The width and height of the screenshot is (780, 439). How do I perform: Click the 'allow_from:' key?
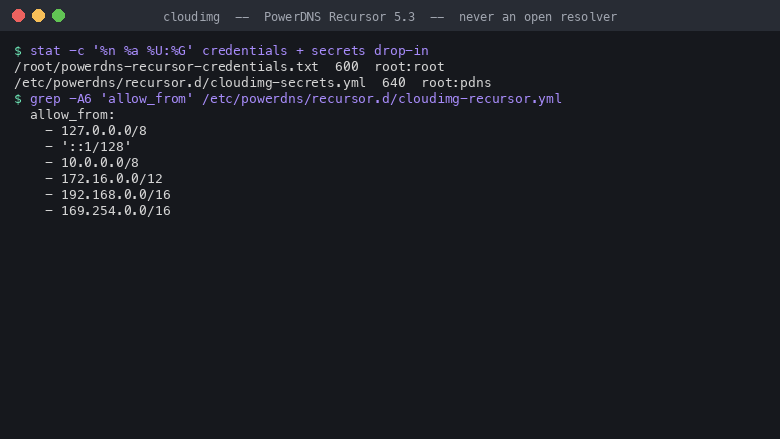click(x=73, y=115)
